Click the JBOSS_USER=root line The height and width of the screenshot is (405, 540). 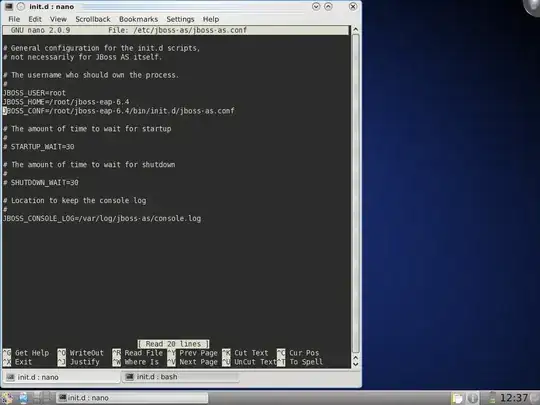34,93
